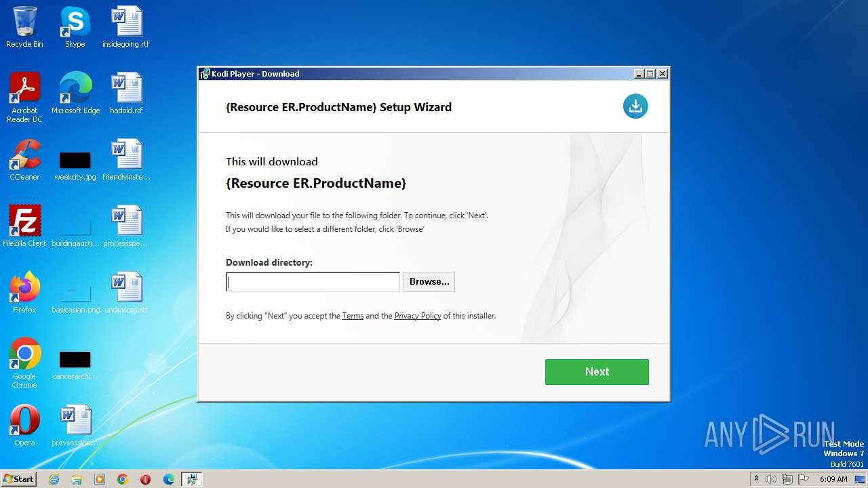868x488 pixels.
Task: Select the Microsoft Edge desktop shortcut
Action: click(75, 94)
